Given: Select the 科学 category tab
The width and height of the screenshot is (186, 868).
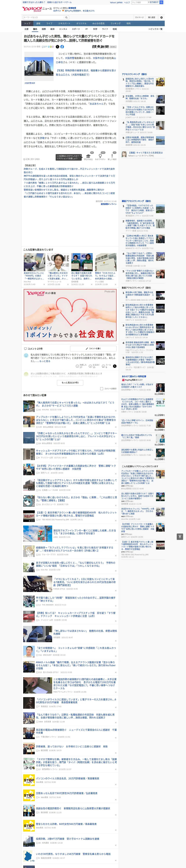Looking at the screenshot, I should [x=95, y=29].
